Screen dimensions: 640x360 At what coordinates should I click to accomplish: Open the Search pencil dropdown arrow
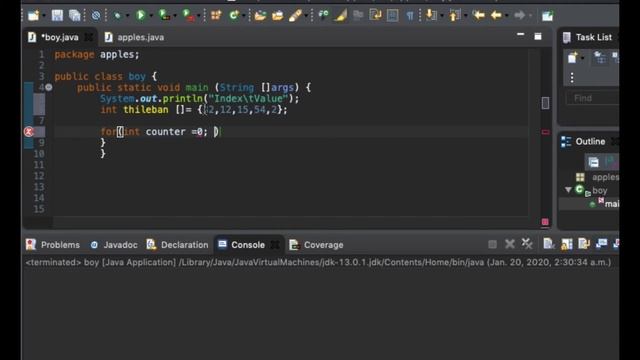tap(306, 16)
